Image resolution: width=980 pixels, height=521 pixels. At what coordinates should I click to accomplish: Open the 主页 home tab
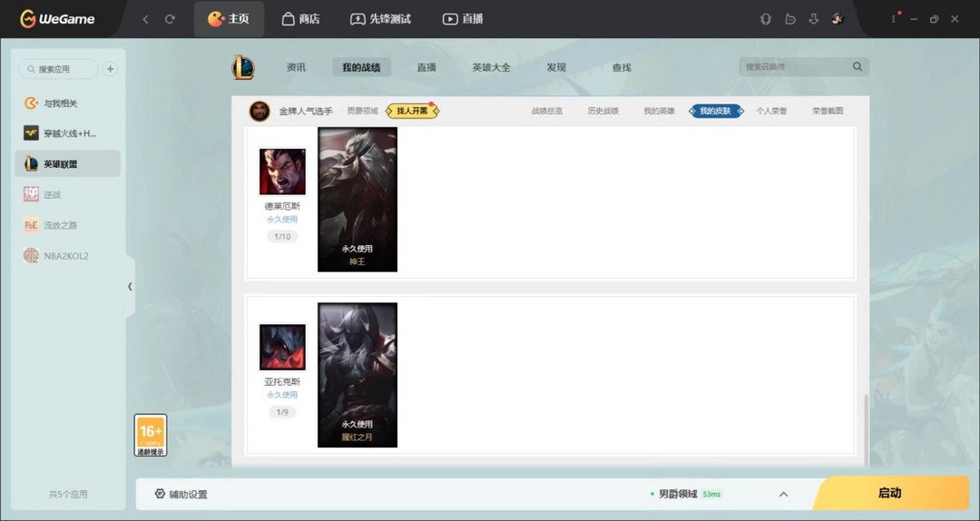tap(229, 19)
